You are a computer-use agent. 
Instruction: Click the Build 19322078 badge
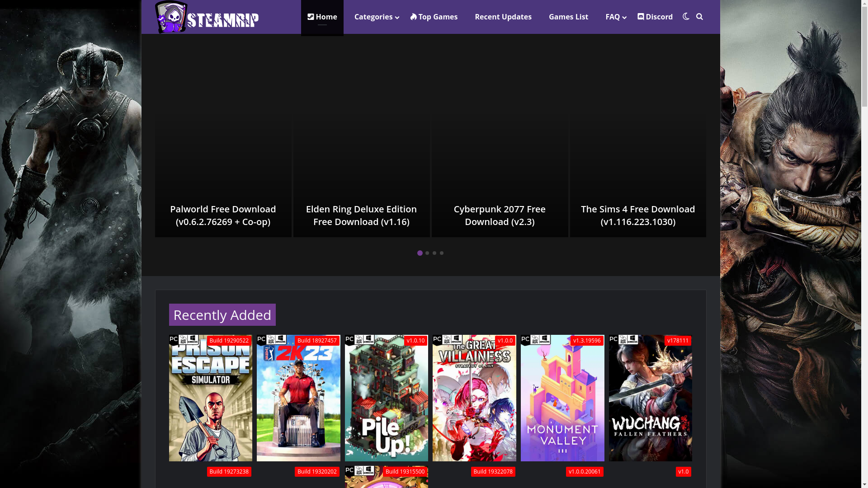493,472
